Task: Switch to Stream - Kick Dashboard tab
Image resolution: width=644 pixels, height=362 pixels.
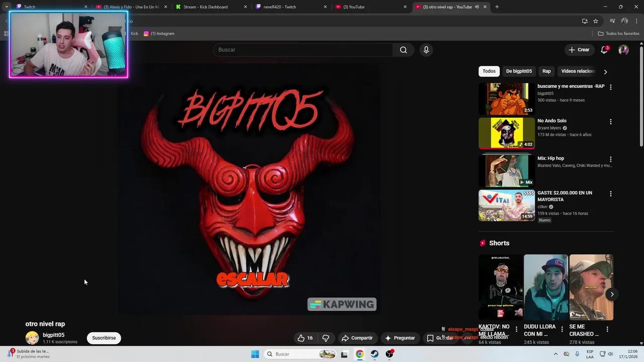Action: (211, 7)
